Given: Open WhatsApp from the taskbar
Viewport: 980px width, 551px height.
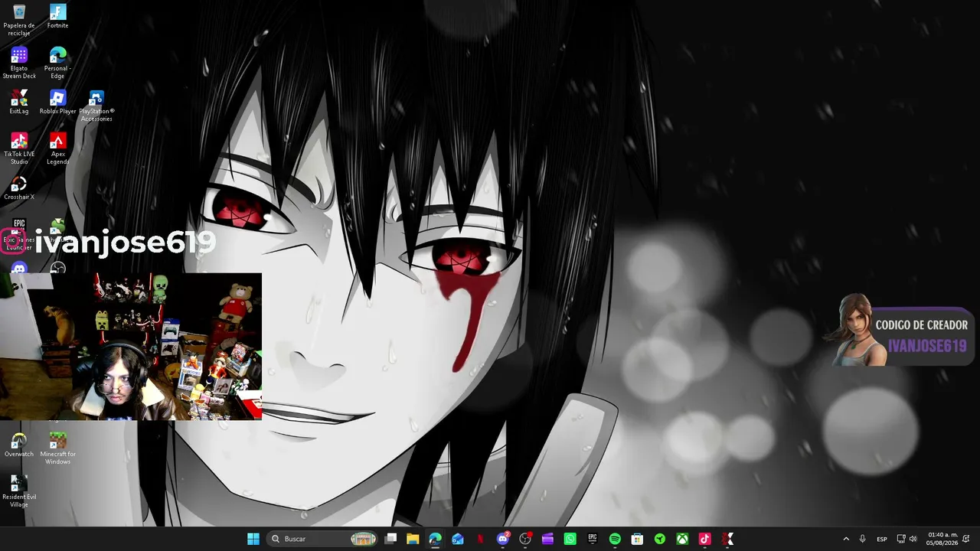Looking at the screenshot, I should 570,539.
